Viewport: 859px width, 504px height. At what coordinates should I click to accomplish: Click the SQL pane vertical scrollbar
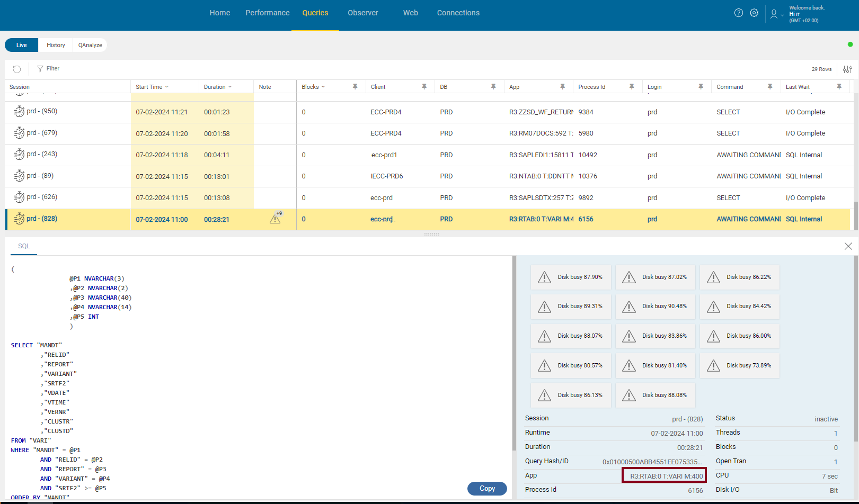514,354
